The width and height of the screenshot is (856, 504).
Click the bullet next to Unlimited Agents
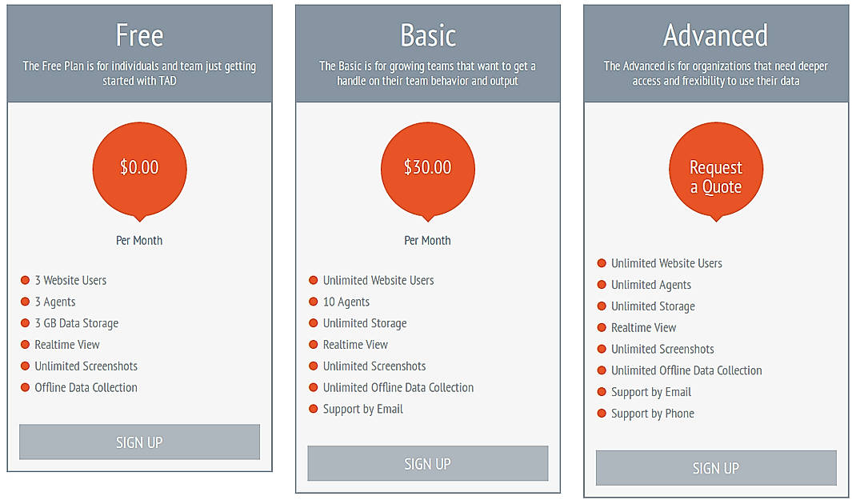coord(602,285)
